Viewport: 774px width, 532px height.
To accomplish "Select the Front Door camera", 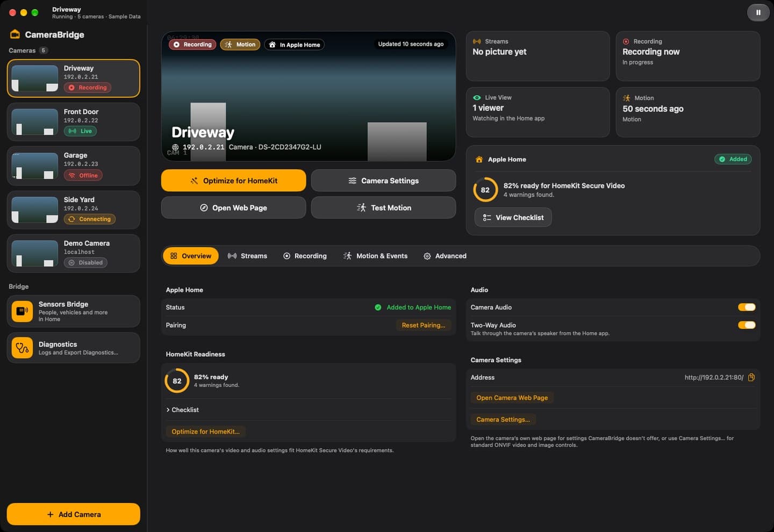I will tap(74, 122).
